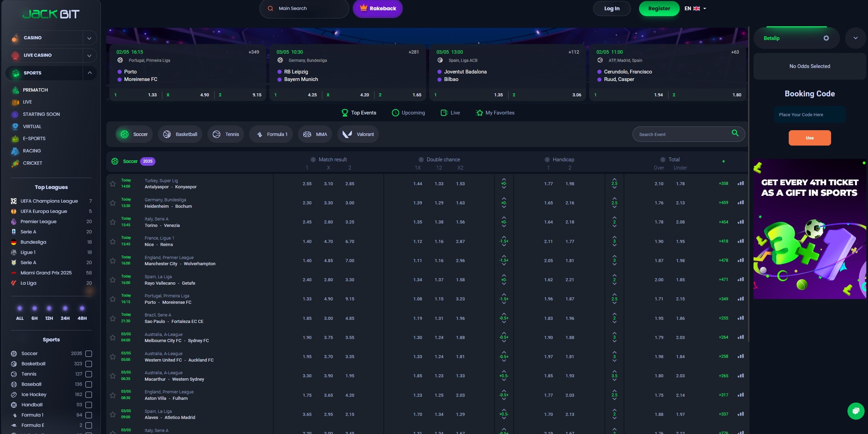Select the Basketball sport filter
868x434 pixels.
(x=180, y=134)
